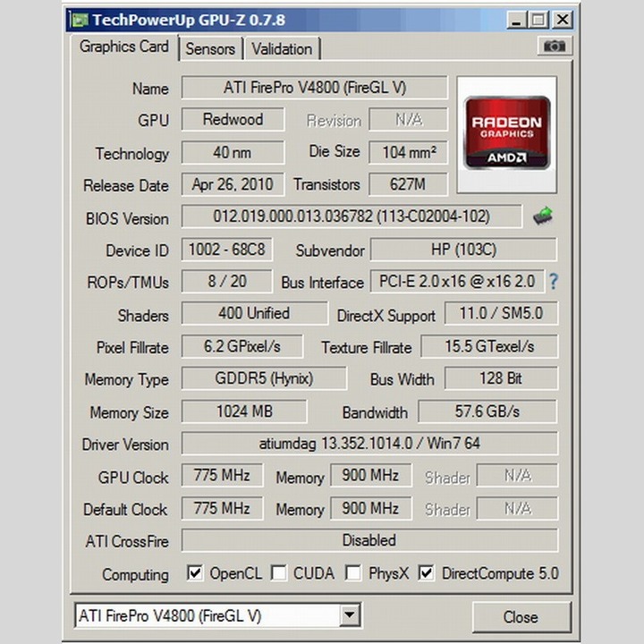
Task: Click the GPU Clock field 775 MHz
Action: pos(222,475)
